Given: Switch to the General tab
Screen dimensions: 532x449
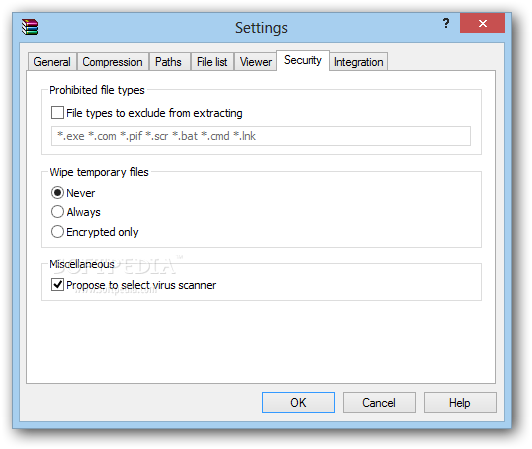Looking at the screenshot, I should (52, 62).
